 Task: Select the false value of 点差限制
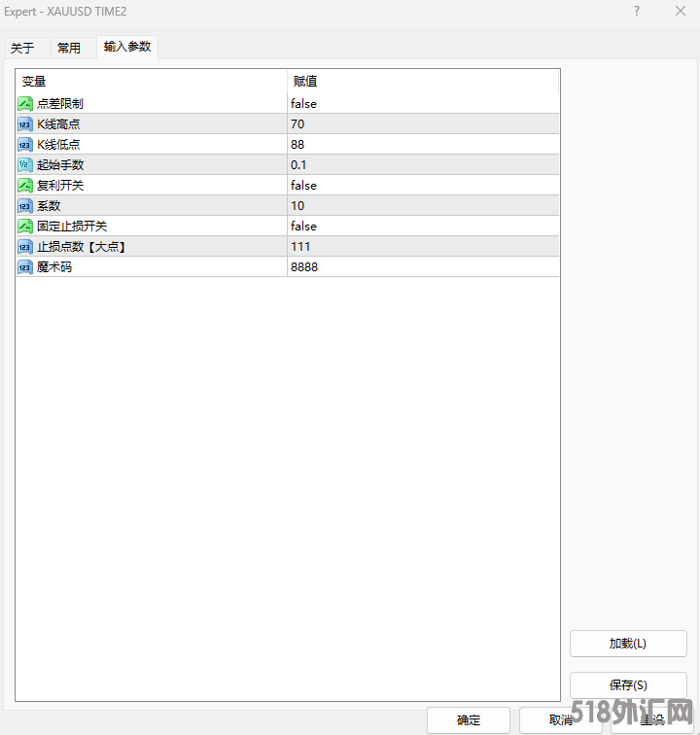[303, 104]
